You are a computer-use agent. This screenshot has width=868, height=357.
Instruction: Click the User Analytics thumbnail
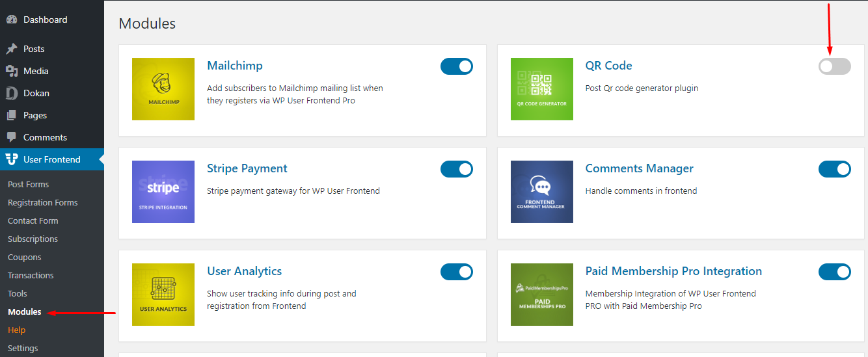pyautogui.click(x=163, y=295)
